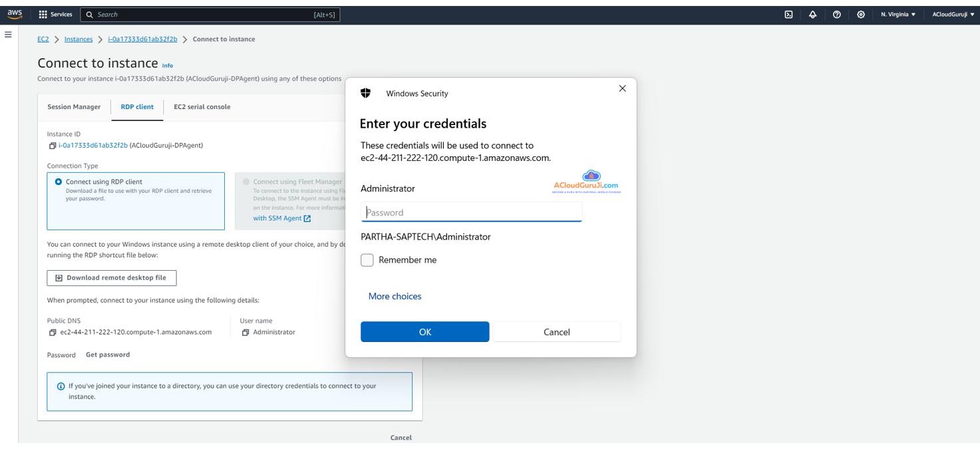Expand the ACloudGuruji account menu
980x457 pixels.
coord(953,15)
